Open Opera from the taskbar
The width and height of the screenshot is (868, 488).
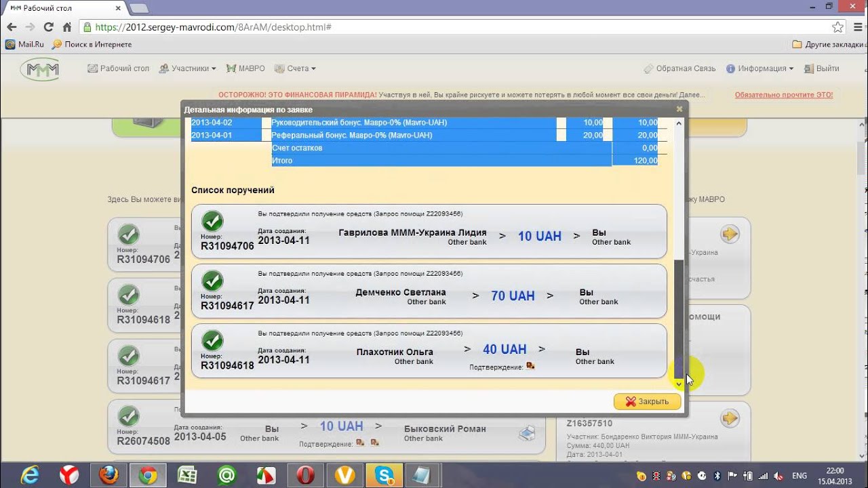click(x=305, y=475)
